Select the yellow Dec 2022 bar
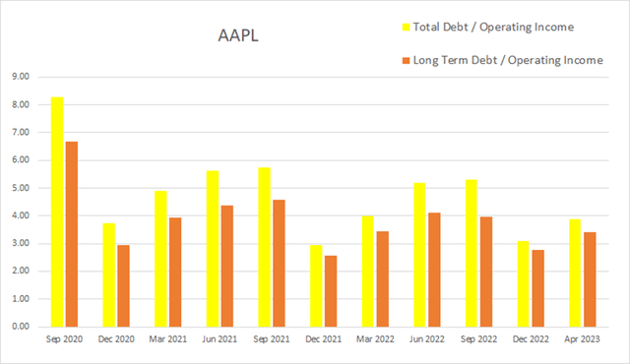 point(523,283)
